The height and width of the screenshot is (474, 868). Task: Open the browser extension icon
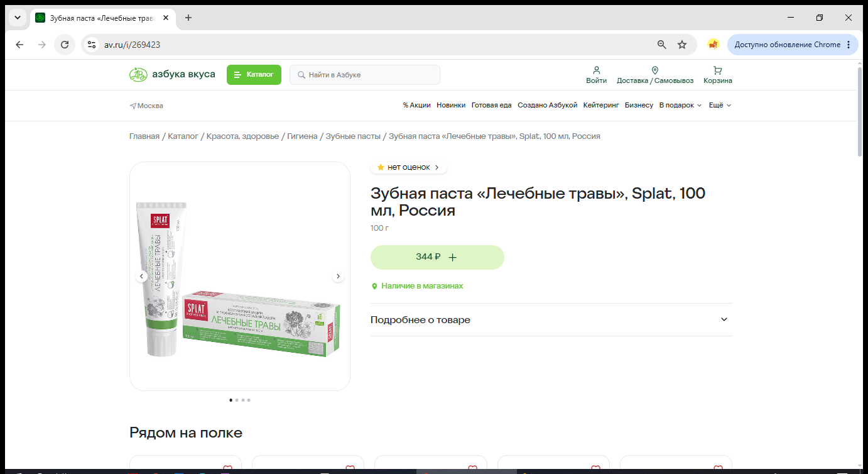(x=713, y=45)
